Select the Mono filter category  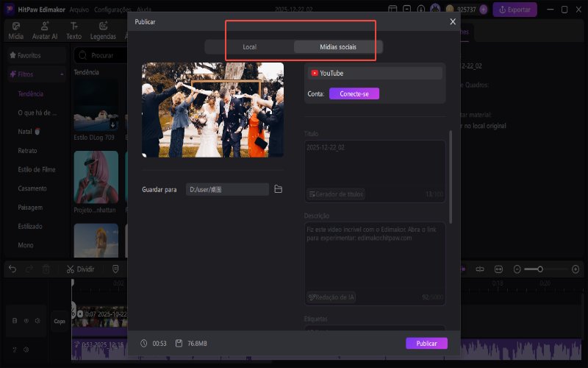tap(26, 245)
